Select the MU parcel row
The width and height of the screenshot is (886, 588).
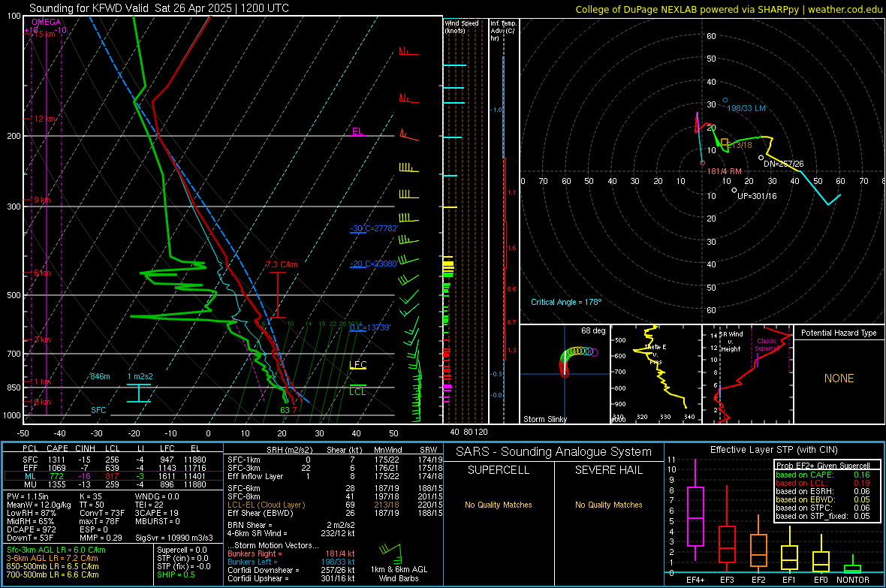(x=113, y=484)
